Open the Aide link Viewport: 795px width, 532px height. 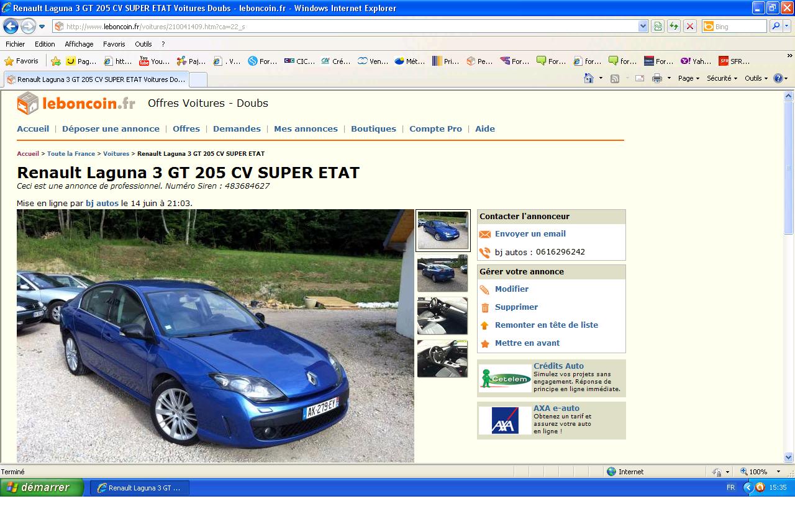point(485,128)
